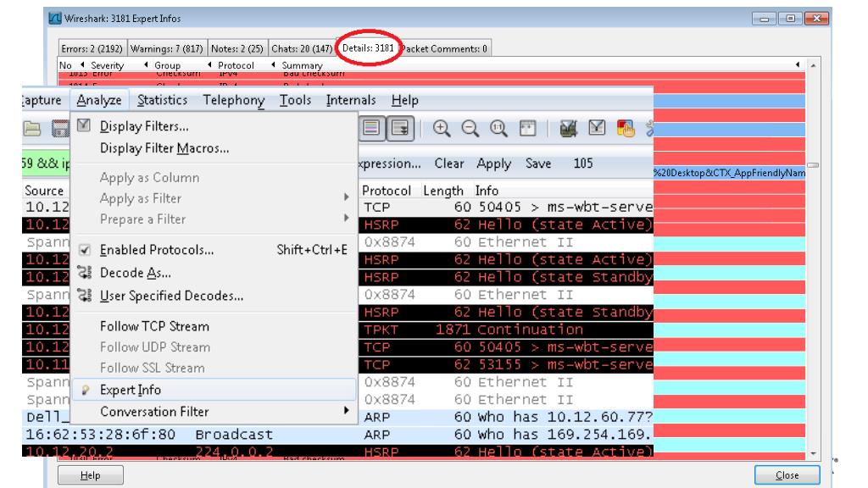Select the row with source 16:62:53:28:6f:80

click(337, 435)
